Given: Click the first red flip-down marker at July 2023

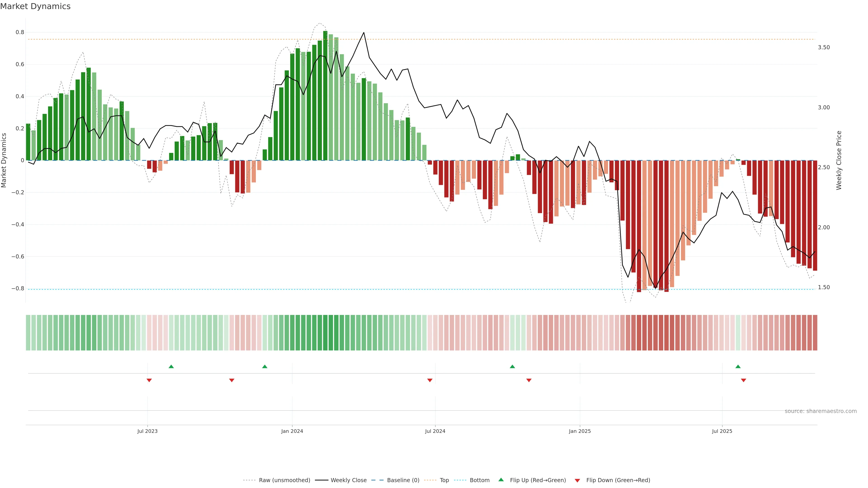Looking at the screenshot, I should (149, 380).
